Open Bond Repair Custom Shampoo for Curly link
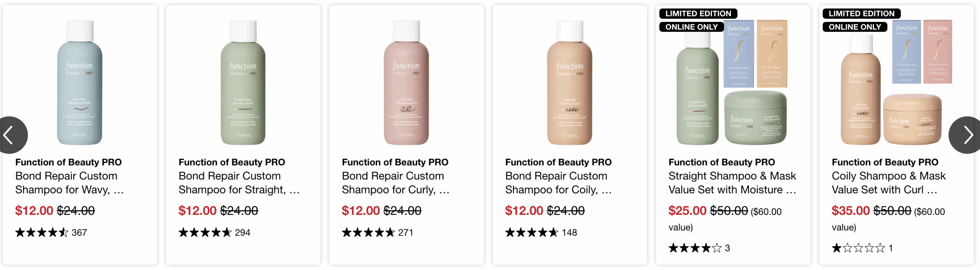This screenshot has height=270, width=980. (395, 176)
